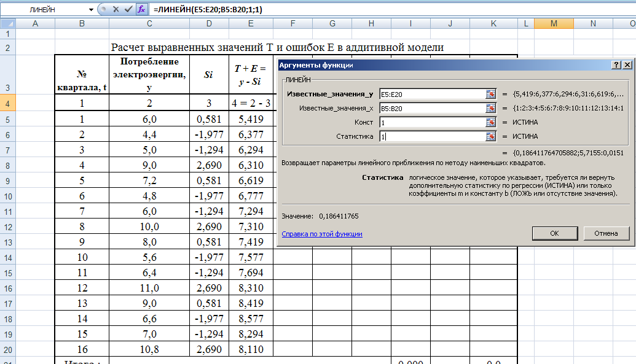Viewport: 636px width, 364px height.
Task: Click the Select All corner of the sheet
Action: coord(8,23)
